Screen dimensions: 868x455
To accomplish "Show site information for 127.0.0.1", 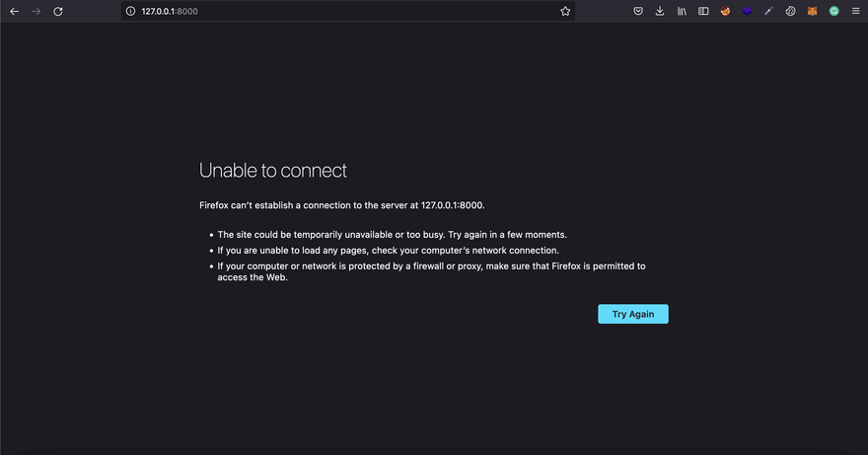I will [130, 11].
